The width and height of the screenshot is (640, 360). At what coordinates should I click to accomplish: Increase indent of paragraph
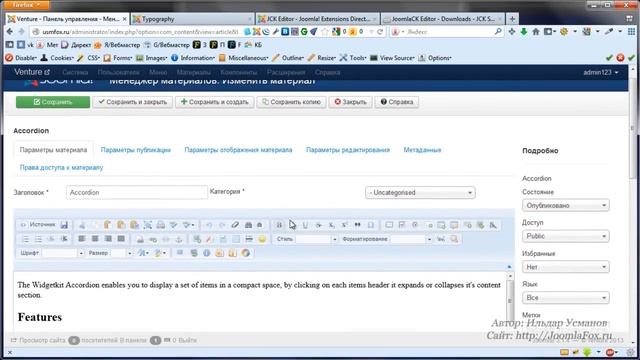click(x=64, y=239)
